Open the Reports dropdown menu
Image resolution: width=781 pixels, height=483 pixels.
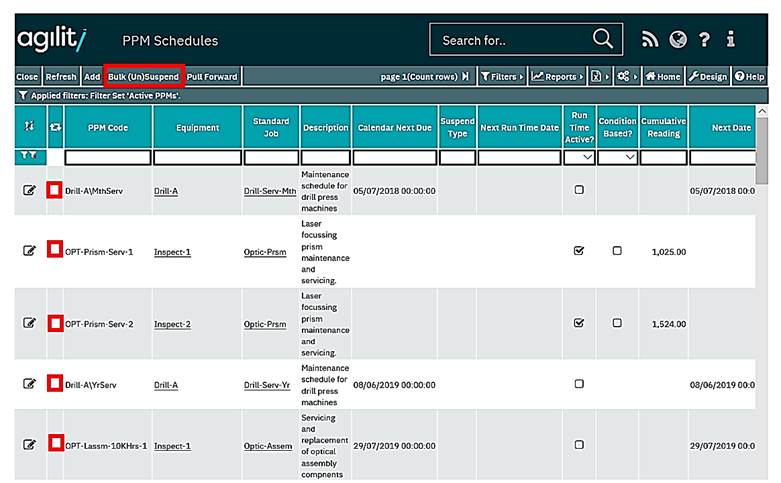click(557, 77)
